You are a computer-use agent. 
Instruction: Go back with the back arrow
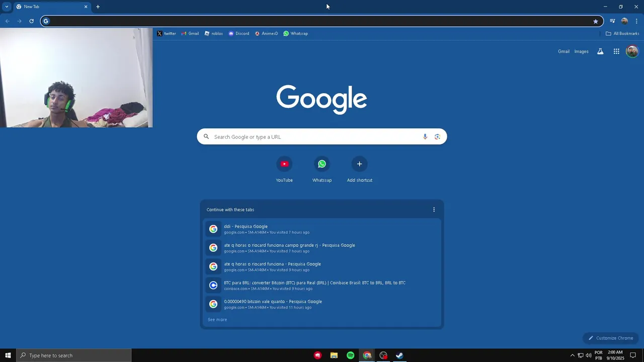pos(7,21)
